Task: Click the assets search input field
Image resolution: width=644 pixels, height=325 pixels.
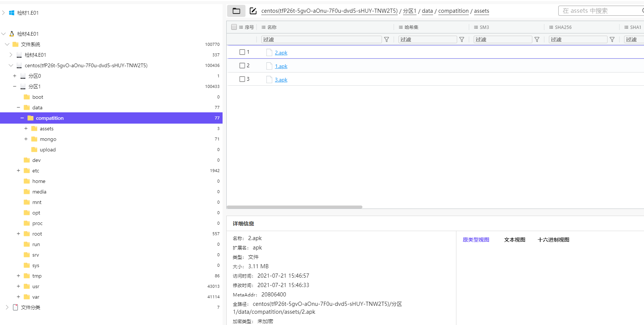Action: pyautogui.click(x=600, y=11)
